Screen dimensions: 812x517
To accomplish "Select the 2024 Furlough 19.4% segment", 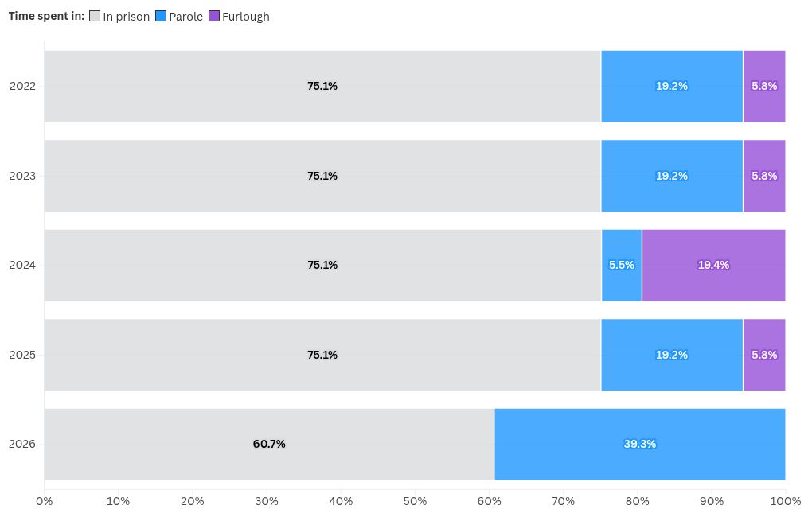I will [714, 266].
